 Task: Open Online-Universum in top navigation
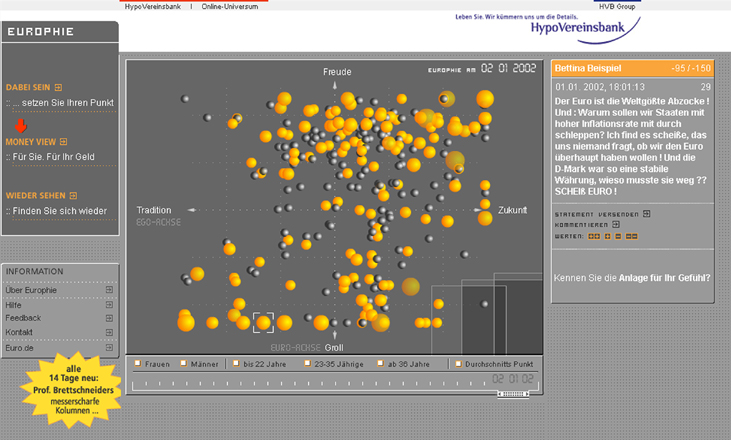pyautogui.click(x=230, y=7)
